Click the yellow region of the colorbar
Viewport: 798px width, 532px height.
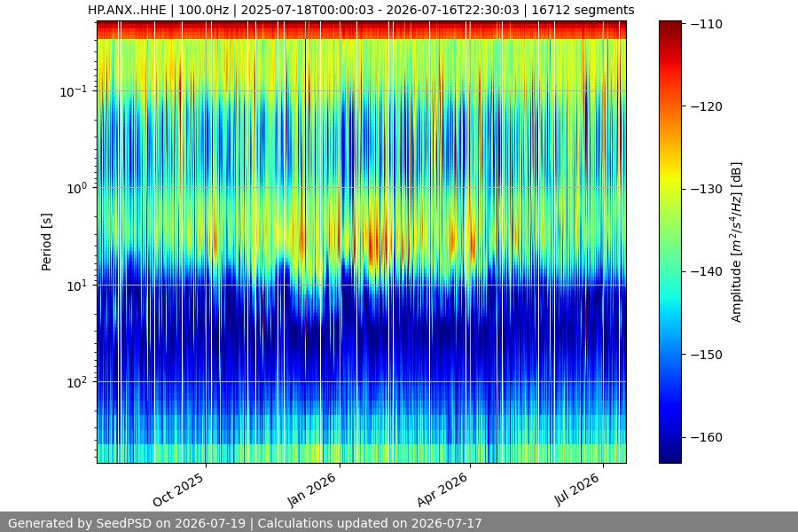click(669, 178)
